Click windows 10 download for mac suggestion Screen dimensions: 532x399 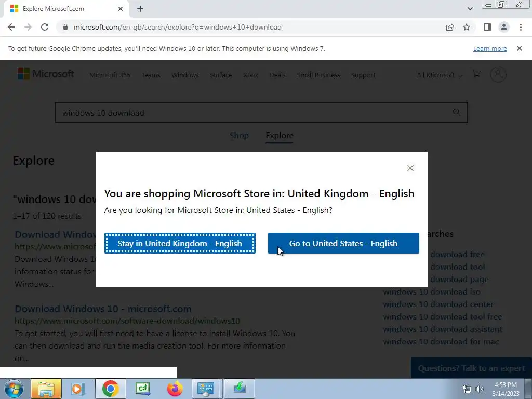pos(441,342)
